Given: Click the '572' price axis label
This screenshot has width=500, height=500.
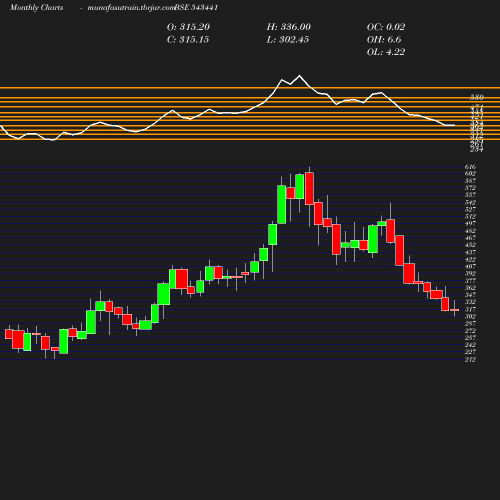Looking at the screenshot, I should click(470, 188).
